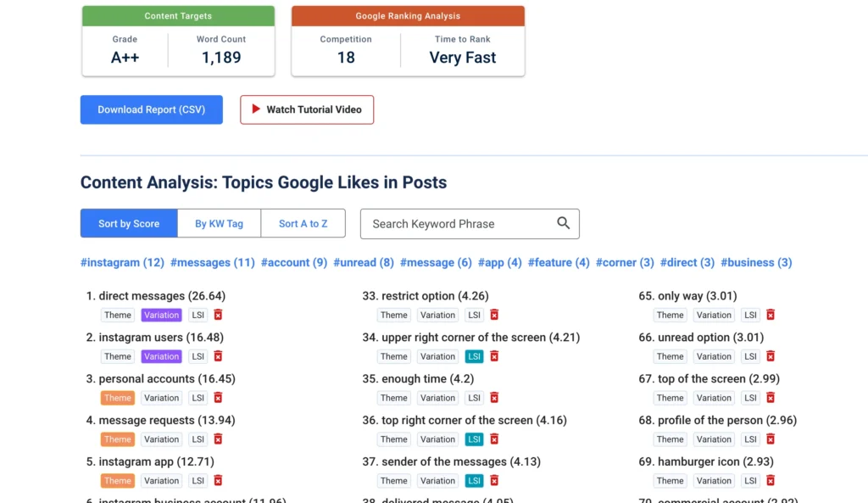Delete the "personal accounts" keyword entry
This screenshot has height=503, width=868.
coord(217,397)
